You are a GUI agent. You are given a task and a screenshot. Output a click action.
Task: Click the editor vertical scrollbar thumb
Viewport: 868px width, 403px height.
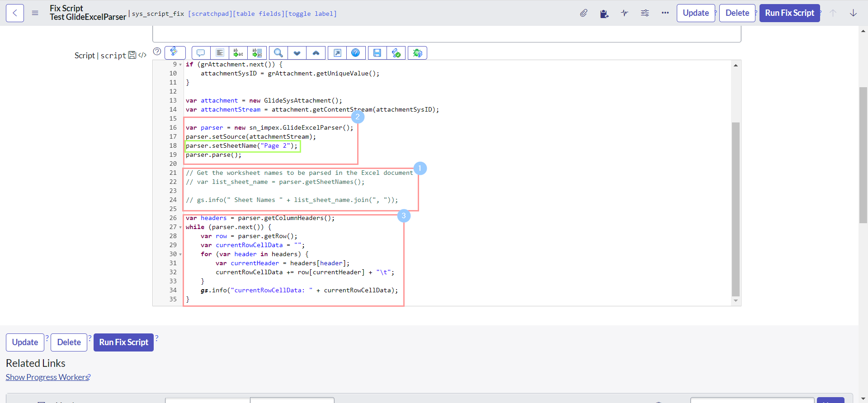736,209
